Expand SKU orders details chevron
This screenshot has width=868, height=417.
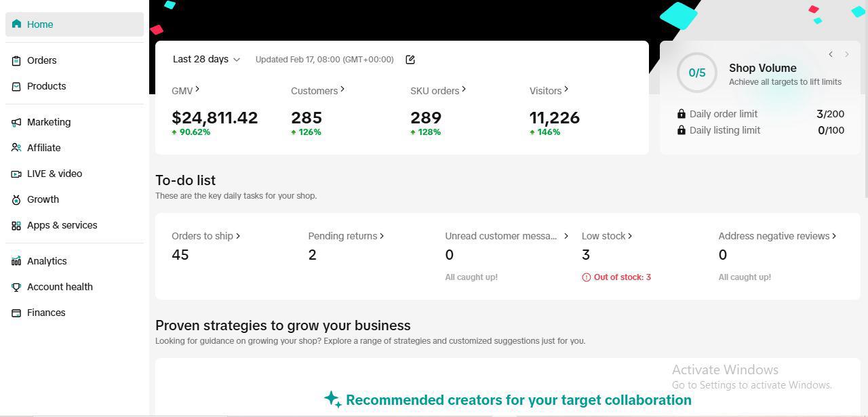tap(464, 89)
